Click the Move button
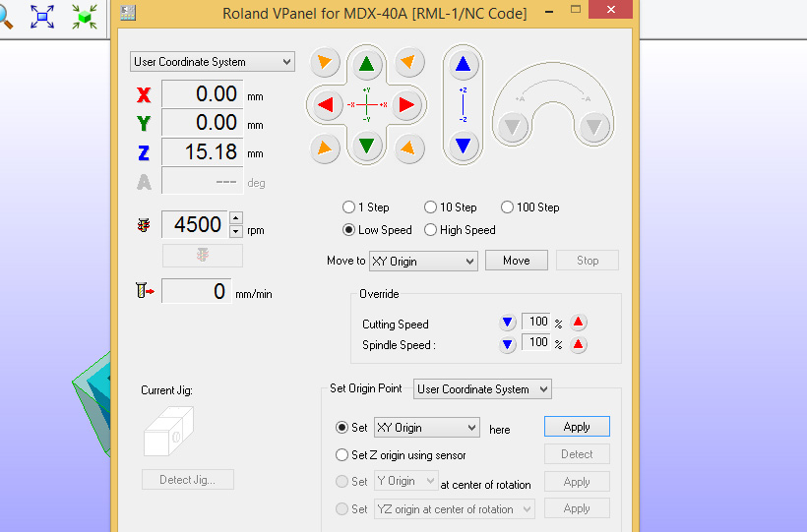The height and width of the screenshot is (532, 807). 517,261
